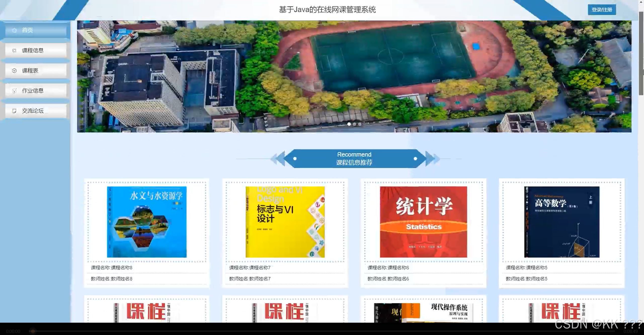Open the 标志与VI设计 yellow book cover
This screenshot has height=335, width=644.
coord(285,222)
